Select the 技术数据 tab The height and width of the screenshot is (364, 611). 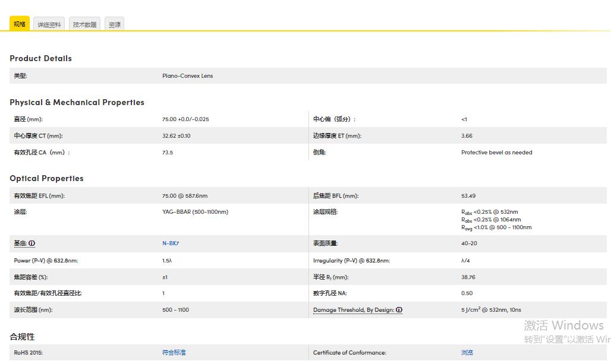(84, 24)
